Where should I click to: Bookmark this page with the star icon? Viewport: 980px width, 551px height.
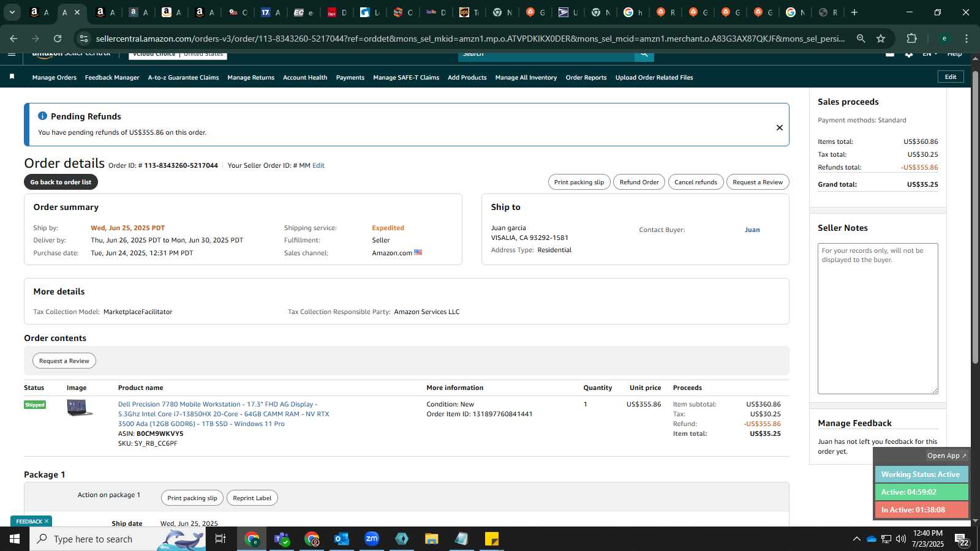tap(881, 39)
